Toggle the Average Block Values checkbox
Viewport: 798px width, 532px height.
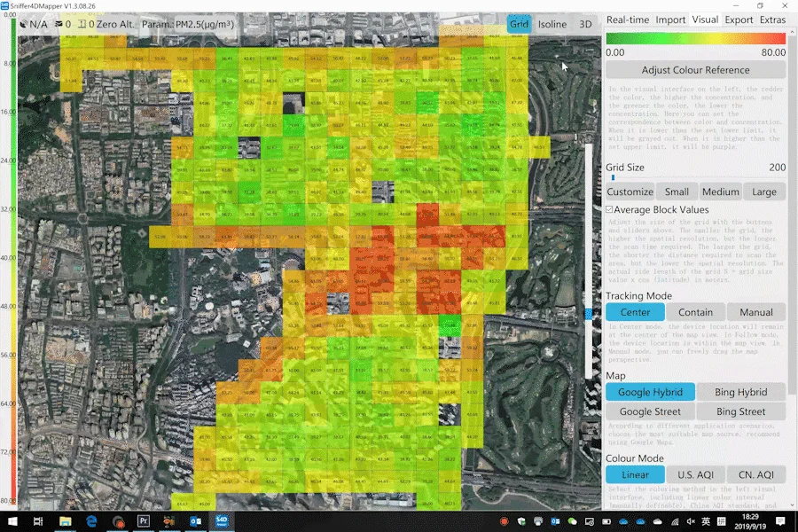click(x=610, y=209)
